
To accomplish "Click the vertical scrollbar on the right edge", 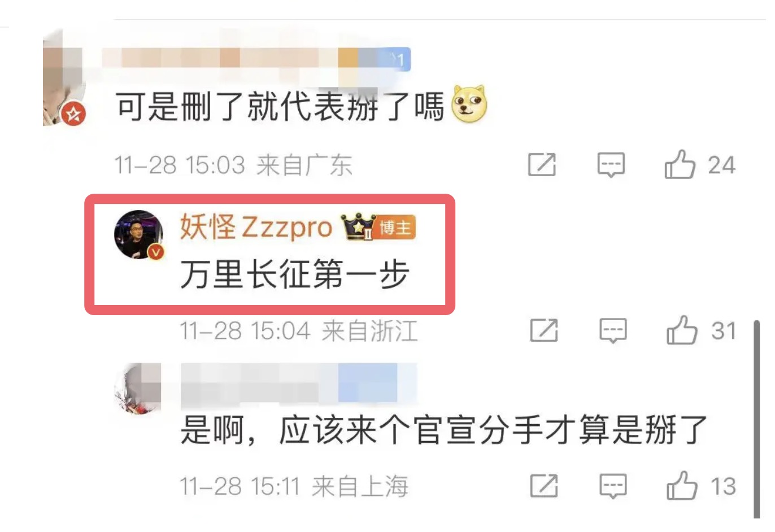I will 757,419.
